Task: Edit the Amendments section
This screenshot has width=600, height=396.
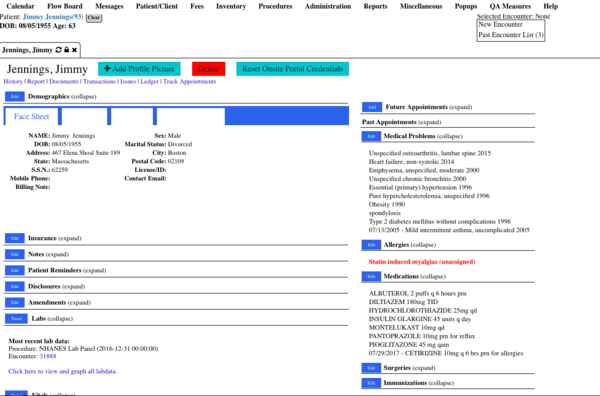Action: [15, 302]
